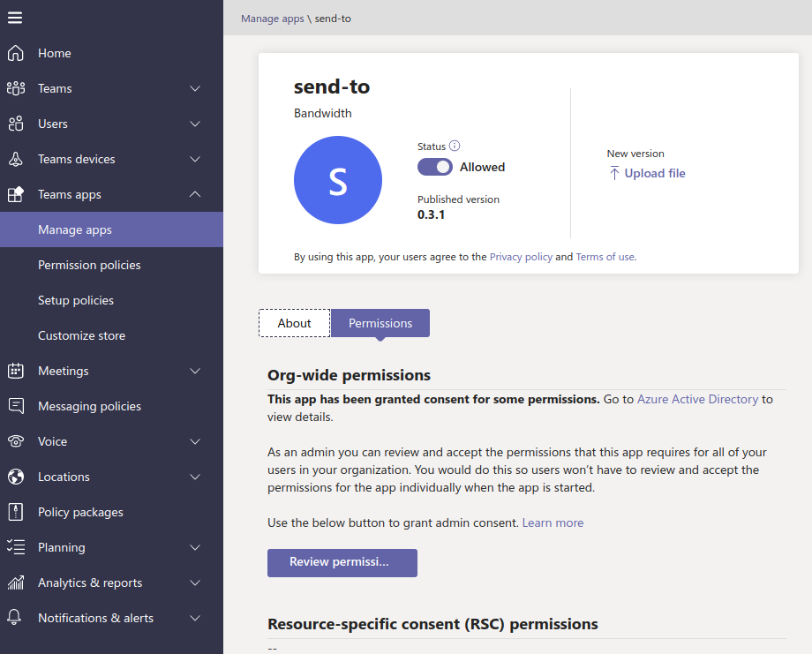Screen dimensions: 812x654
Task: Switch to the About tab
Action: [x=294, y=323]
